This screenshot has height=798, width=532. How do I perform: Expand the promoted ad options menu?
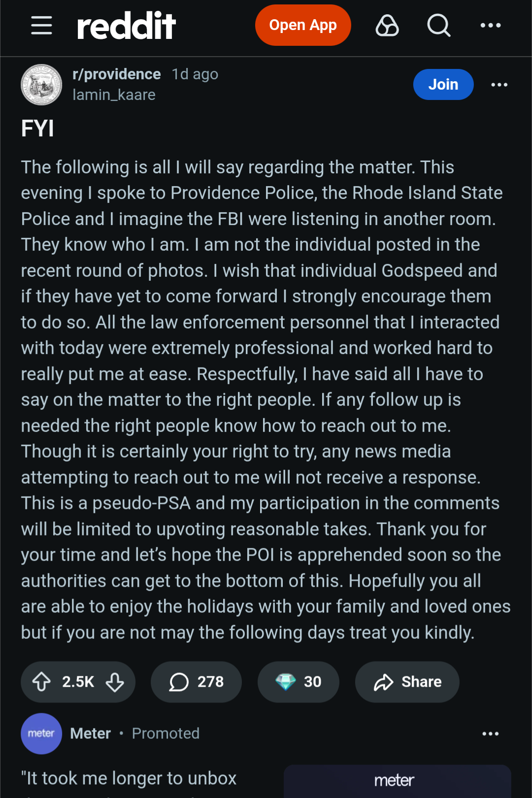click(x=490, y=733)
